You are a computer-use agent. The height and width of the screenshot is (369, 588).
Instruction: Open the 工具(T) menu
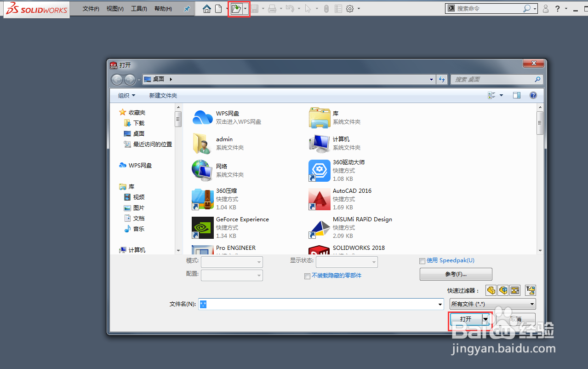tap(139, 9)
